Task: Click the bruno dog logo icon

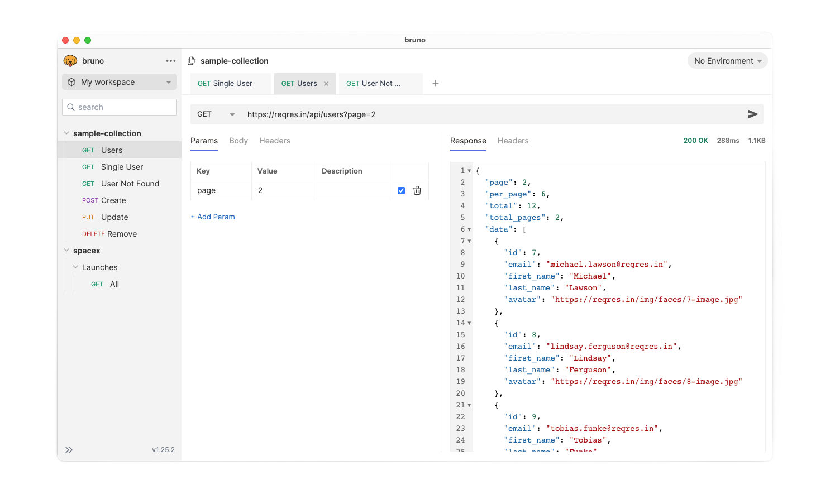Action: [x=70, y=61]
